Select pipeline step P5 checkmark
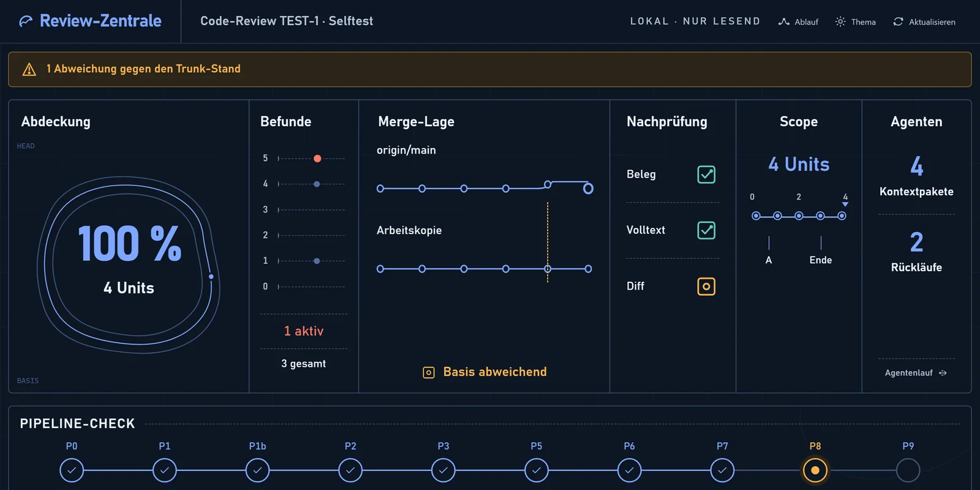This screenshot has width=980, height=490. click(x=537, y=470)
